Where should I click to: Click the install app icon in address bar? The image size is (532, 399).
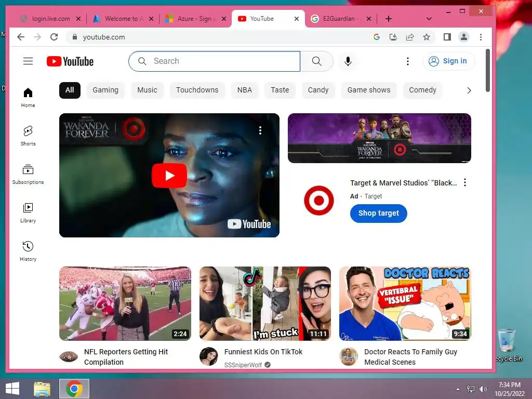pyautogui.click(x=393, y=37)
